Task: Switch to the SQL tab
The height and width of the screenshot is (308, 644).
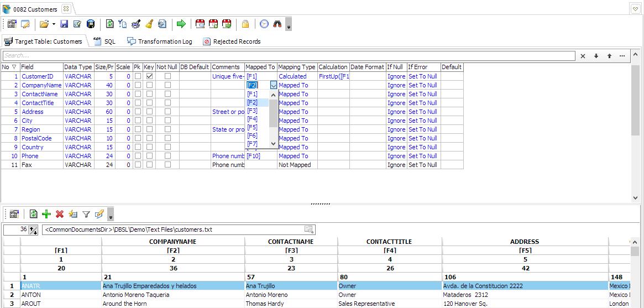Action: point(104,41)
